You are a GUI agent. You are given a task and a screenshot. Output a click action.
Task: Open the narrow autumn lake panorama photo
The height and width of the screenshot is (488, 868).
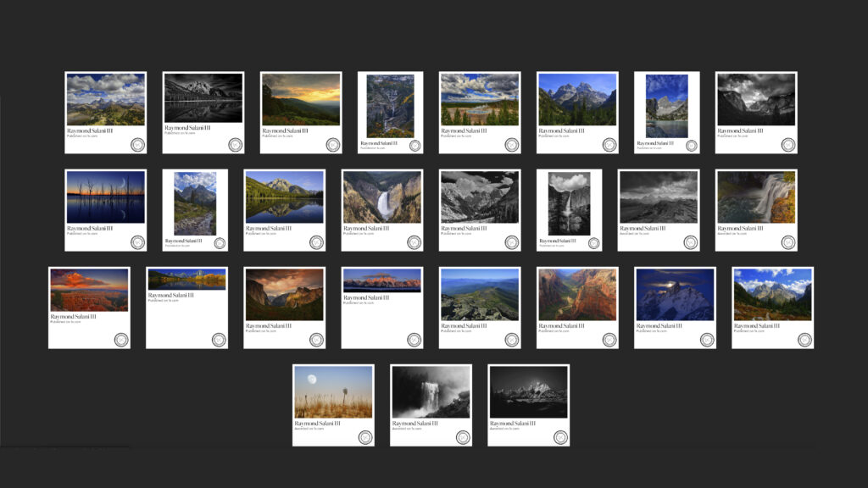(x=186, y=280)
